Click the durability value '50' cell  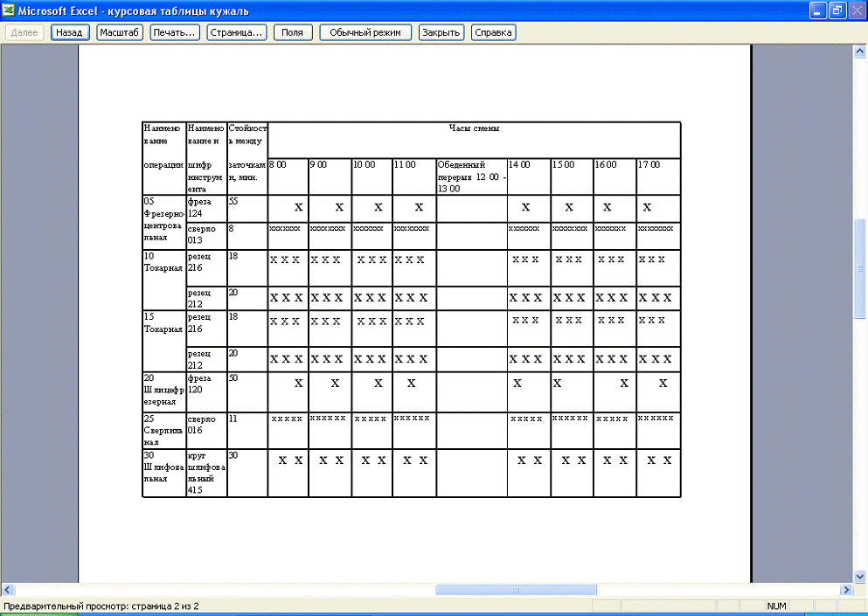coord(247,391)
